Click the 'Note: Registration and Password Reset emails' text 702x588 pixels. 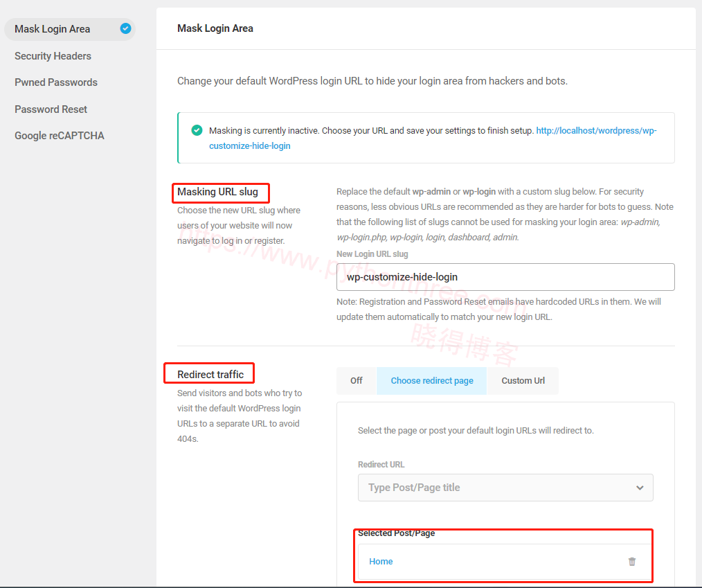click(x=498, y=310)
